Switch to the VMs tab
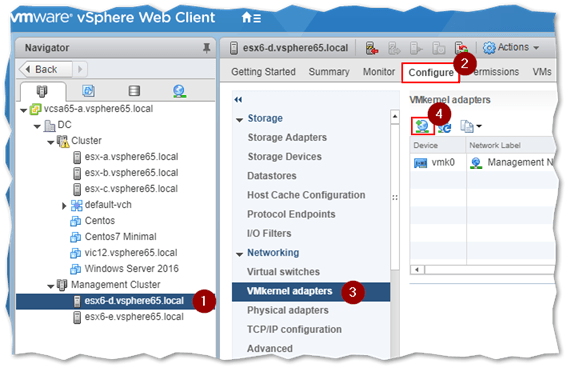This screenshot has width=567, height=368. click(x=542, y=72)
